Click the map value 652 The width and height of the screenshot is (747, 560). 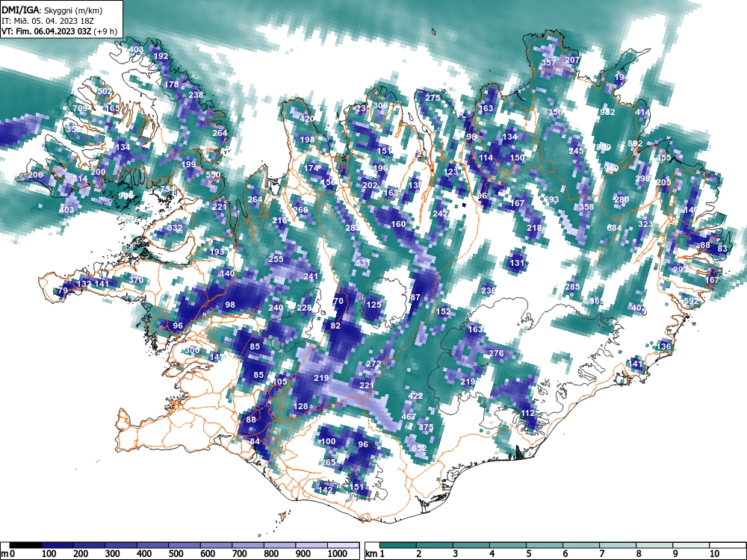point(419,448)
